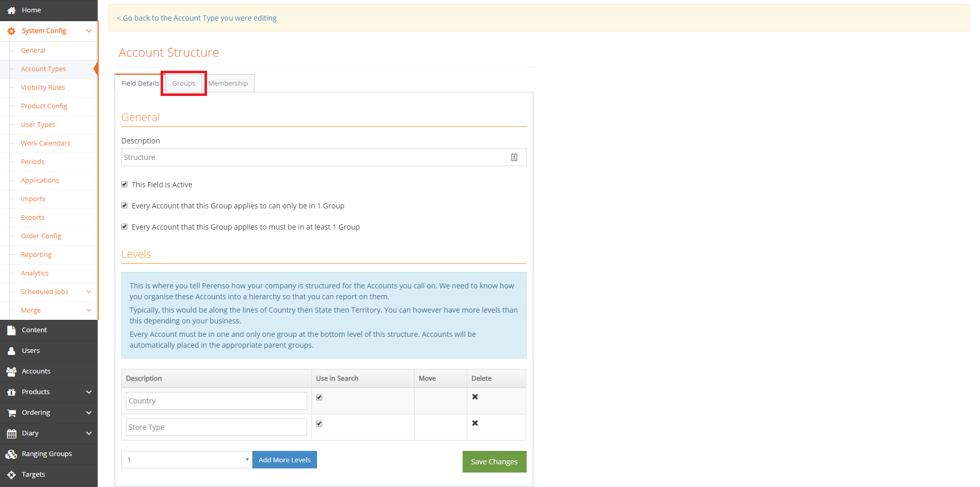
Task: Toggle 'must be in at least 1 Group' checkbox
Action: (124, 226)
